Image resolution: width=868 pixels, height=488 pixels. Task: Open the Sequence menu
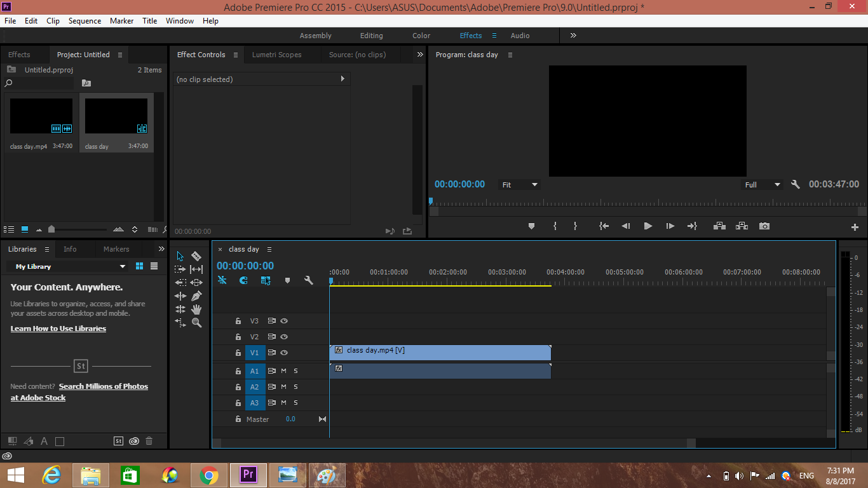[x=85, y=21]
